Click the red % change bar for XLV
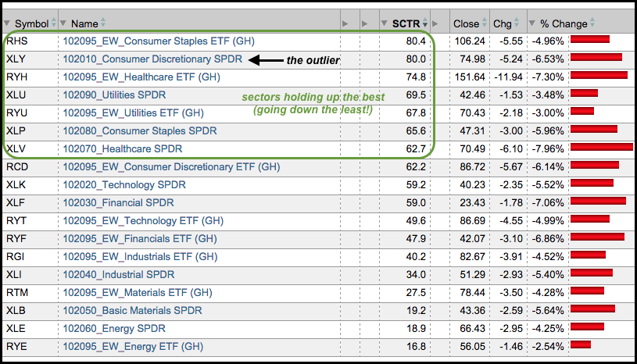Screen dimensions: 637x364 click(x=601, y=148)
